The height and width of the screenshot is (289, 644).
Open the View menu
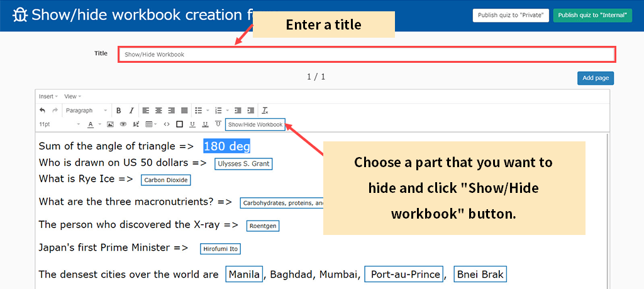point(72,96)
